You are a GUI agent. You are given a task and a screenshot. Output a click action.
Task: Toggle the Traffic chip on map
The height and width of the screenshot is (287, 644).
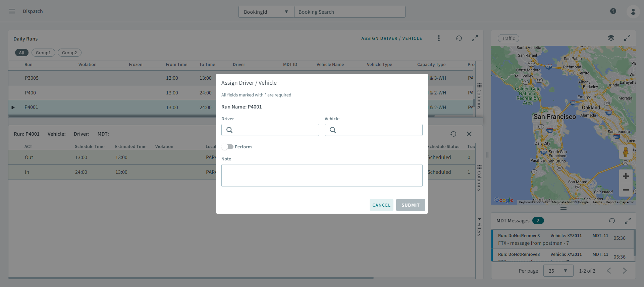(508, 38)
